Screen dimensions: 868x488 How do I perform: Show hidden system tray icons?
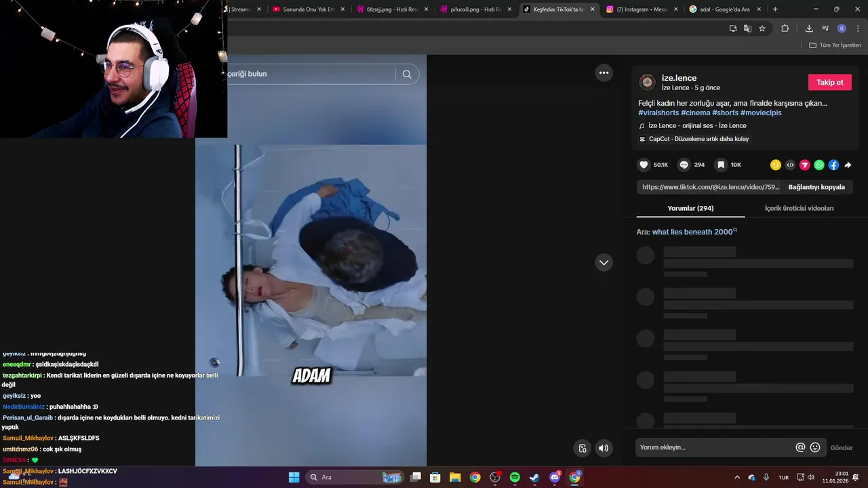pyautogui.click(x=737, y=477)
